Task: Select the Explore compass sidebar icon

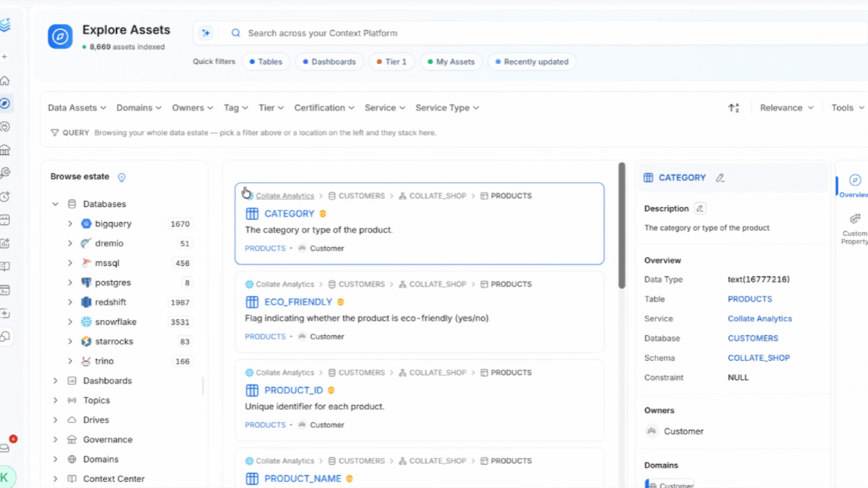Action: (5, 103)
